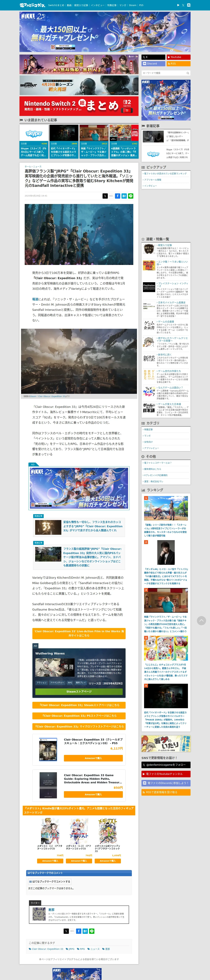210x980 pixels.
Task: Share on Facebook at article bottom
Action: click(79, 931)
